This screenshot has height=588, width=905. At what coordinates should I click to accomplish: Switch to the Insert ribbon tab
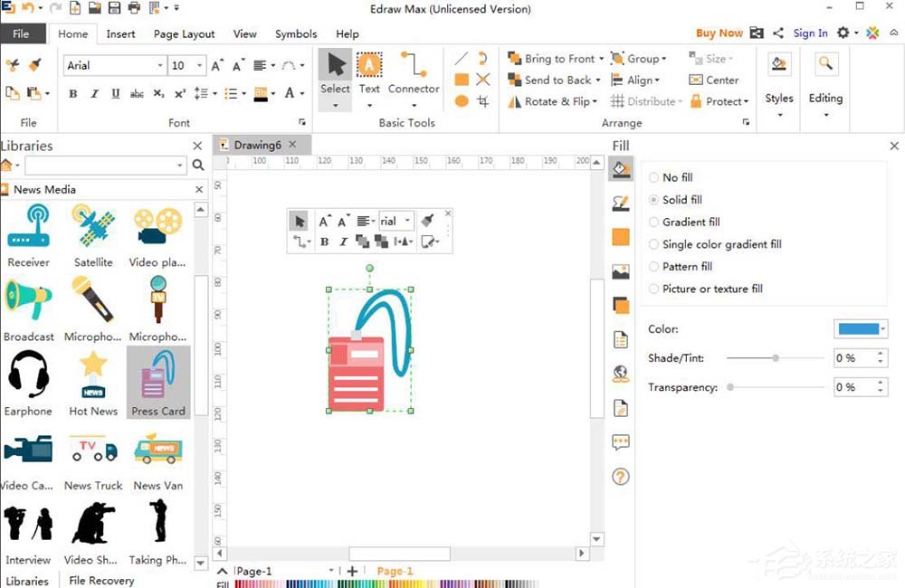(x=120, y=33)
